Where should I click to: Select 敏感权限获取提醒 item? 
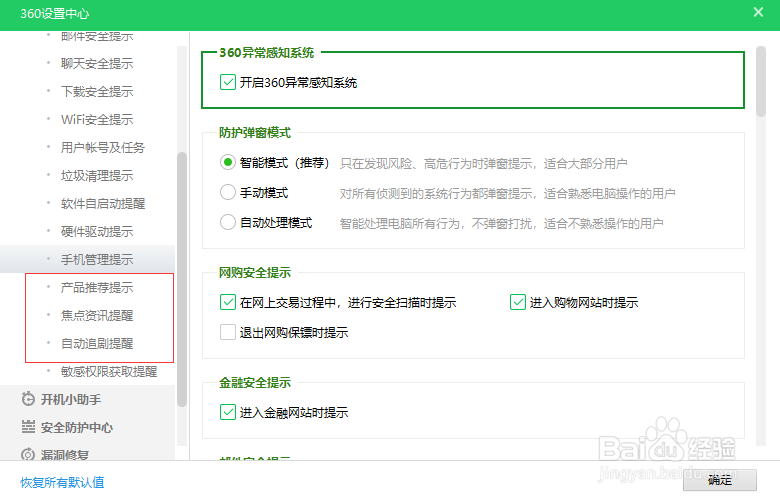[x=109, y=372]
